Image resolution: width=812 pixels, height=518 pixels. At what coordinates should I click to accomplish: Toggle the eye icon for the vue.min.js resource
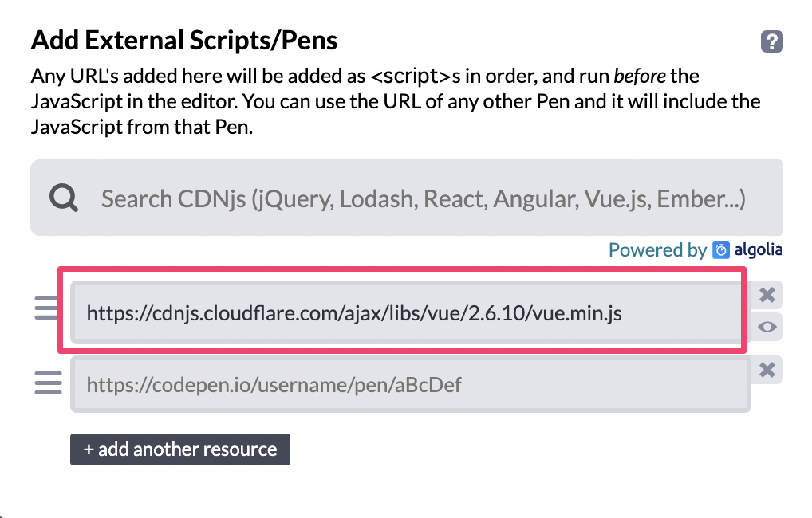[767, 327]
